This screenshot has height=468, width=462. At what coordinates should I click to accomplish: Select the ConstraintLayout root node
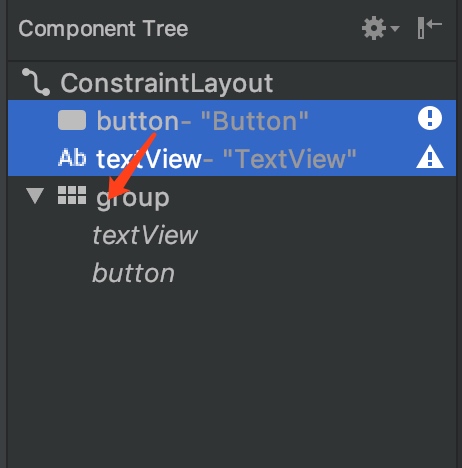pos(167,83)
